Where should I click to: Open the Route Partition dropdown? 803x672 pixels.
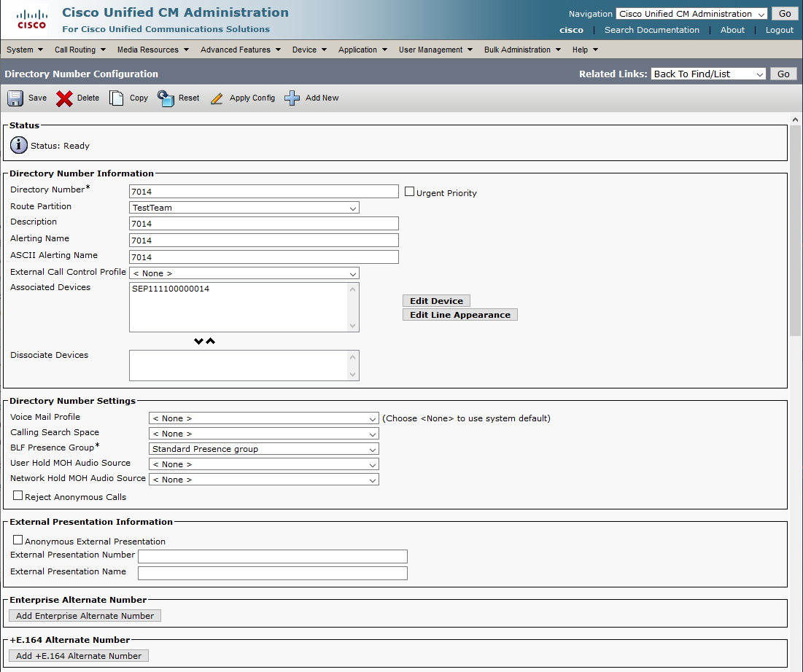click(x=244, y=208)
